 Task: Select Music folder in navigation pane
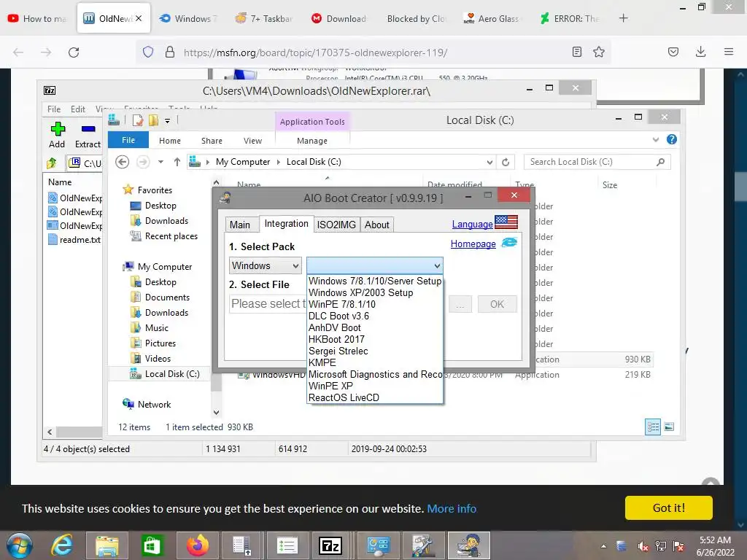(150, 328)
